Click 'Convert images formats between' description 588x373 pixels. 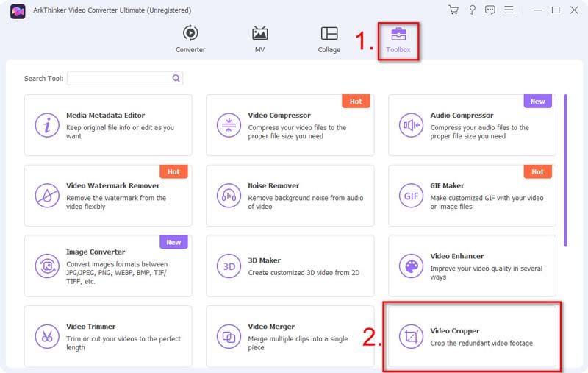coord(117,273)
